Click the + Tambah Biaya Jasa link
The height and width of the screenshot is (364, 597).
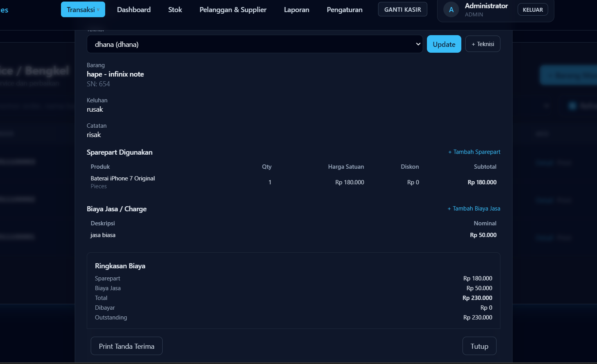[473, 209]
